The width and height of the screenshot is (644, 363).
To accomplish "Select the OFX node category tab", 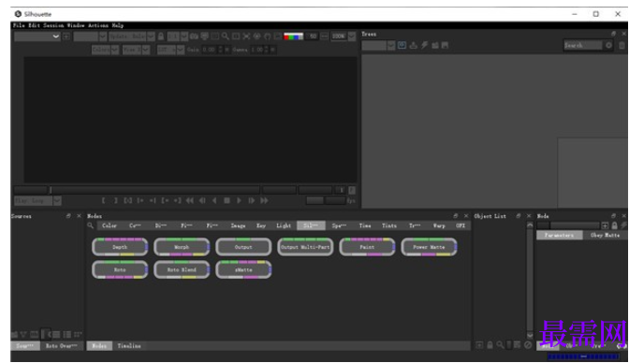I will coord(461,225).
